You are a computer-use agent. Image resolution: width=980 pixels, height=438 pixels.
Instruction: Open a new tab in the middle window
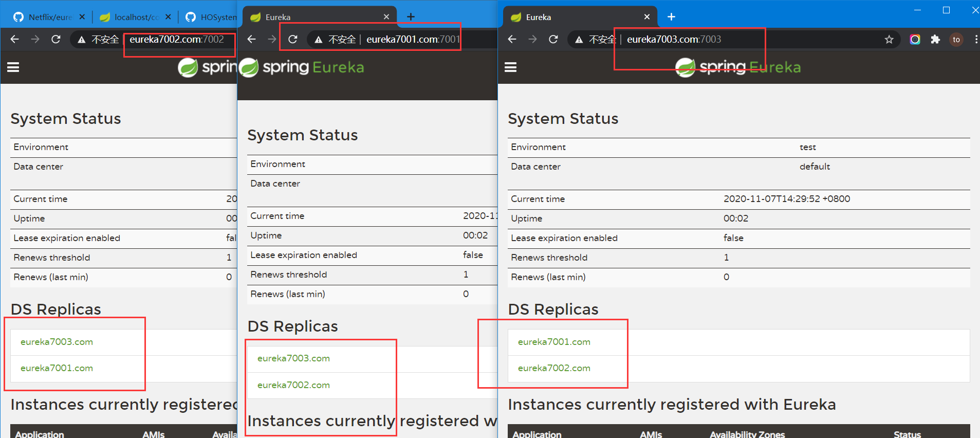[x=411, y=17]
